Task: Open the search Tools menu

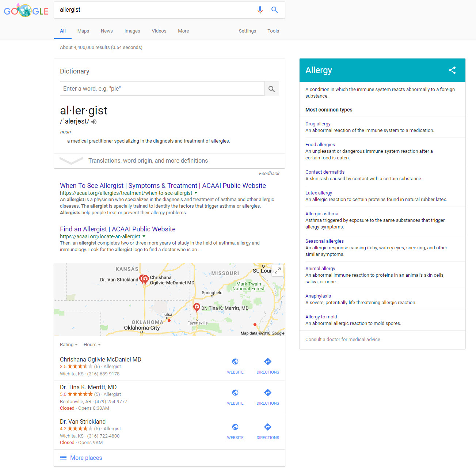Action: click(x=273, y=31)
